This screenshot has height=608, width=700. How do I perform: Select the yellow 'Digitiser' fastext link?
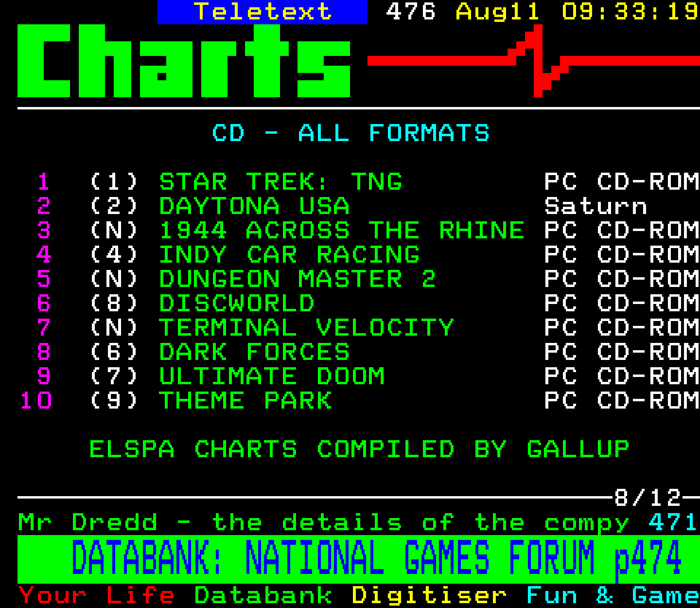(429, 595)
